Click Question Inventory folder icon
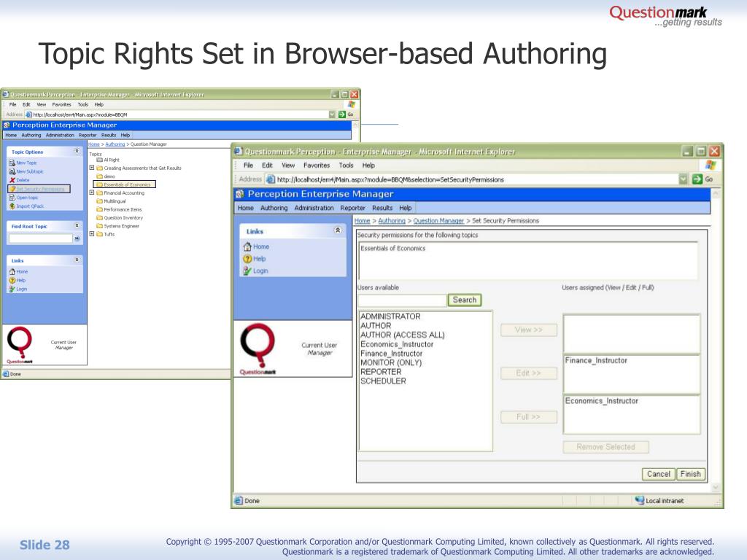Image resolution: width=747 pixels, height=560 pixels. [99, 217]
